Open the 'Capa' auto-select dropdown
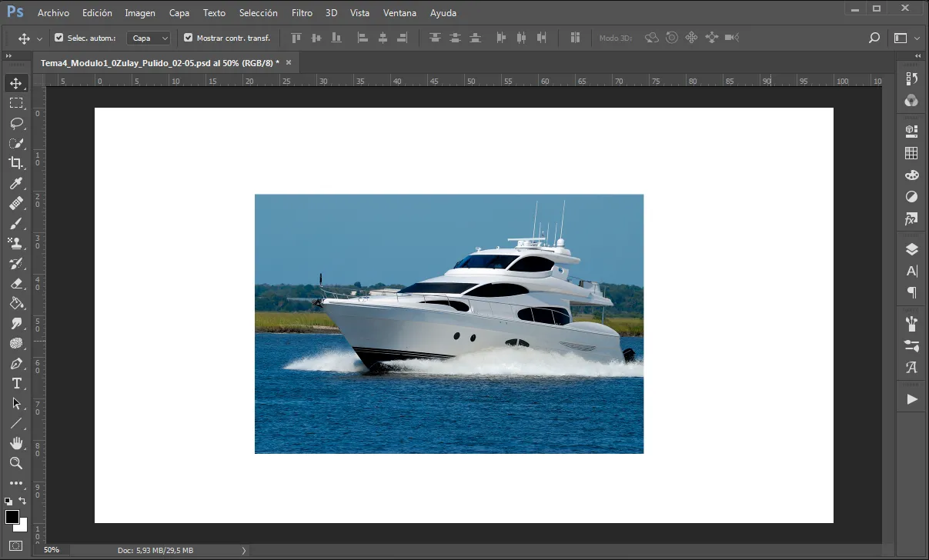The width and height of the screenshot is (929, 560). (x=149, y=38)
